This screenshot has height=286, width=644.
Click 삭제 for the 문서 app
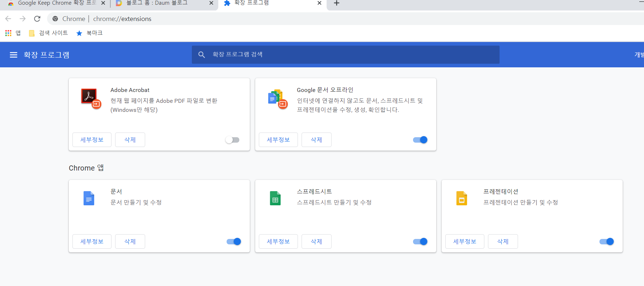tap(130, 241)
